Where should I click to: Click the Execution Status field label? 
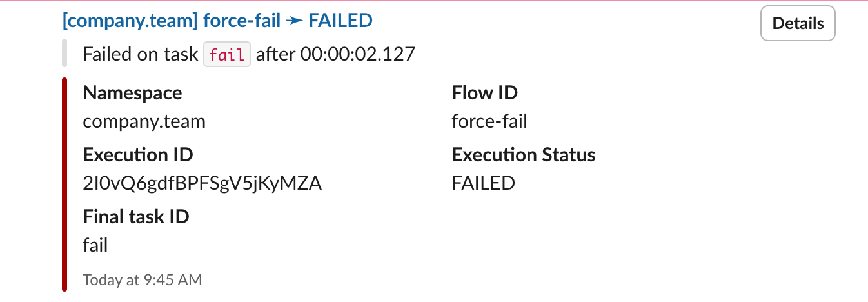pyautogui.click(x=523, y=155)
